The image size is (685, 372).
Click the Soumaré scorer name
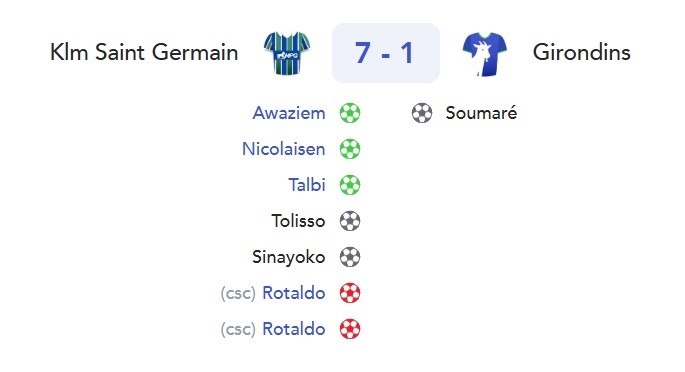tap(481, 113)
